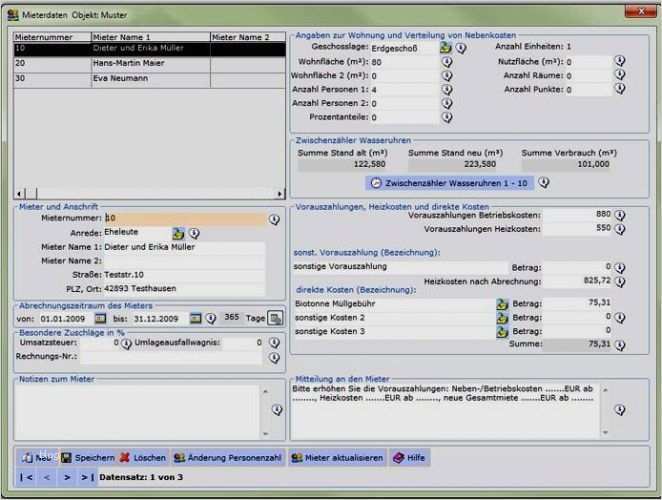Show info for Anzahl Punkte field

tap(620, 89)
